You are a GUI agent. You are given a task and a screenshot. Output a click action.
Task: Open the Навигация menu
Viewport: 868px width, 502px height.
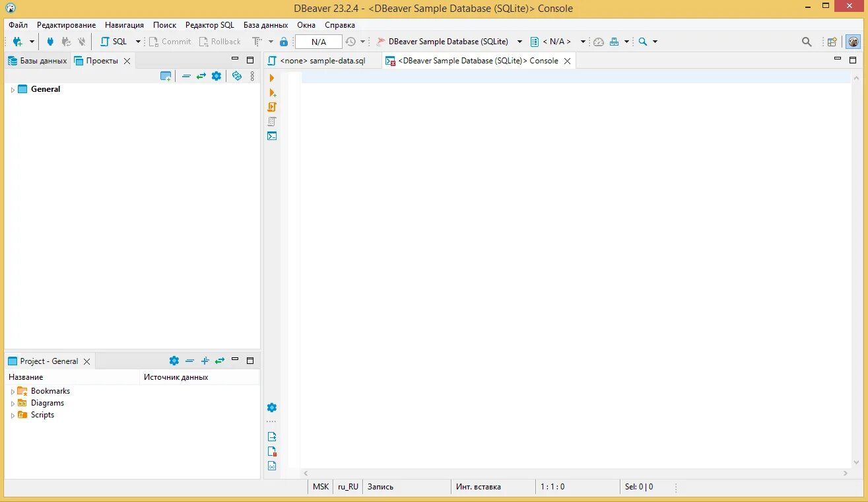pos(124,25)
